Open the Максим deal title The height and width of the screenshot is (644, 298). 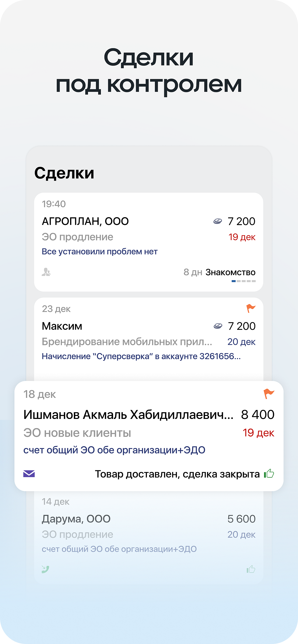[x=62, y=326]
